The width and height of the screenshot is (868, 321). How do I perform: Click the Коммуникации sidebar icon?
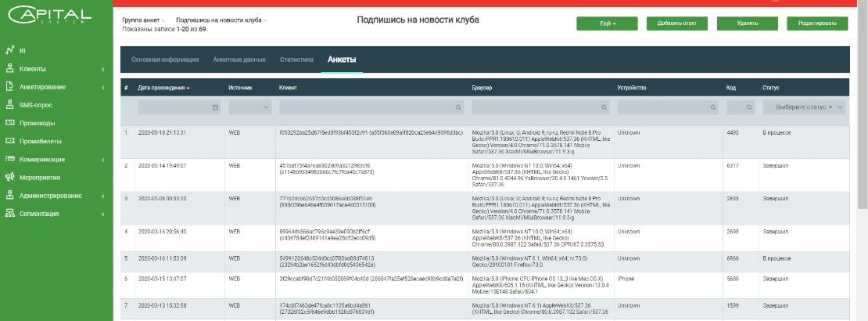[9, 159]
